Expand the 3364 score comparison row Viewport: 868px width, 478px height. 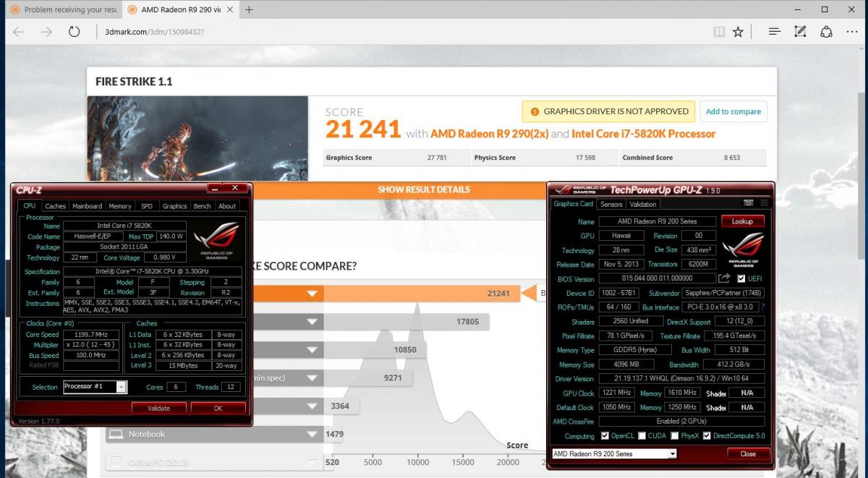(x=312, y=406)
